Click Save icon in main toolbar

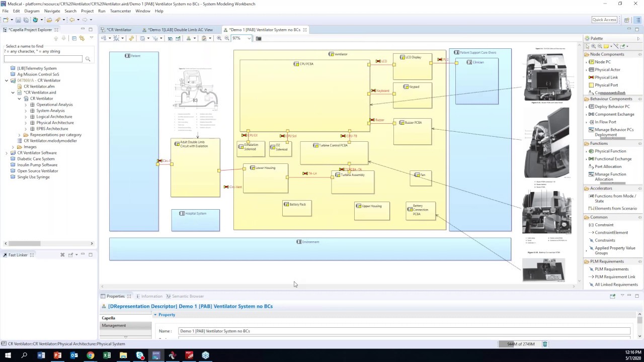[x=18, y=20]
